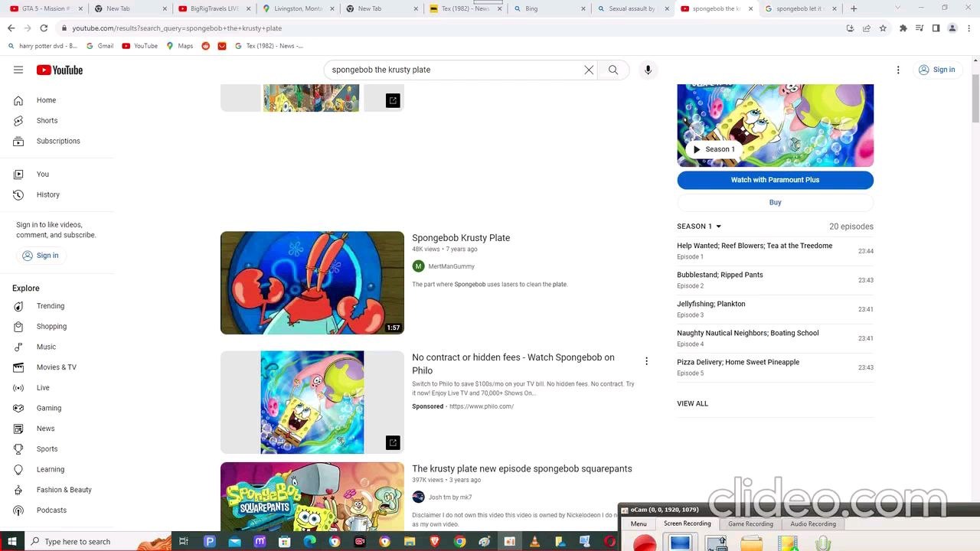Open the oCam Menu tab

pyautogui.click(x=639, y=524)
